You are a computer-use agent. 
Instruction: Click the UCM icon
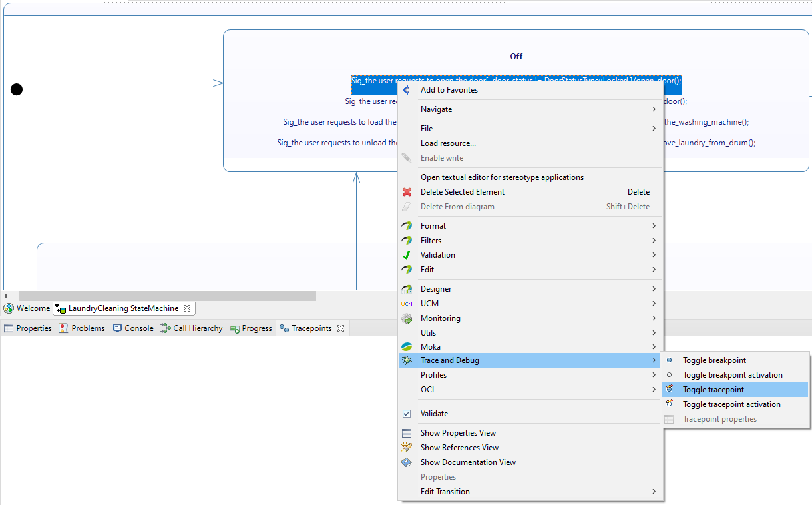(407, 304)
